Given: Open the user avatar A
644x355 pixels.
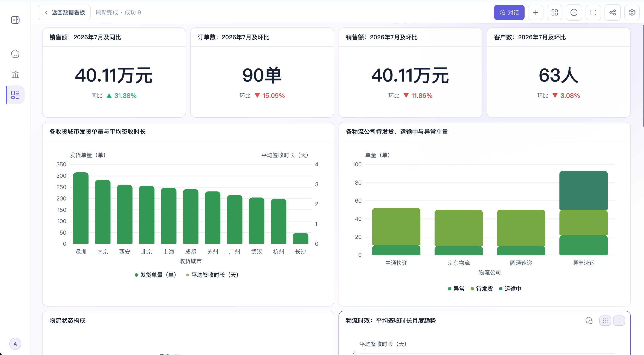Looking at the screenshot, I should (15, 344).
